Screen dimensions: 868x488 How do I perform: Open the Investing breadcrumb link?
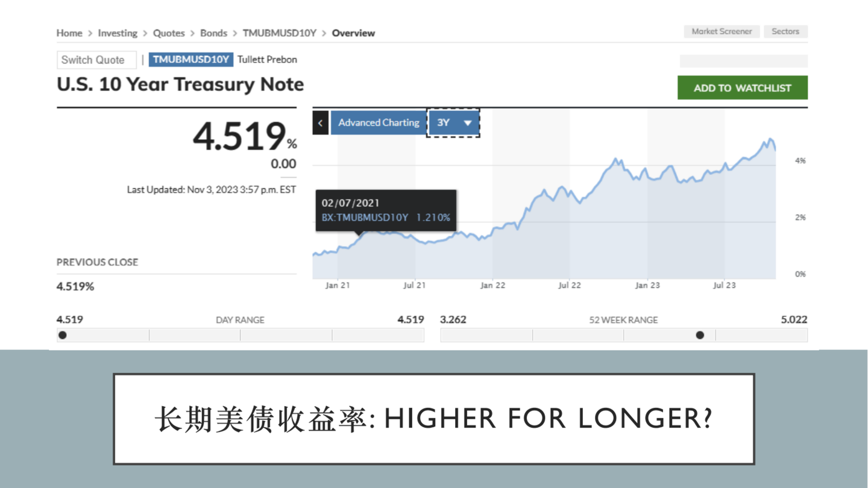118,33
